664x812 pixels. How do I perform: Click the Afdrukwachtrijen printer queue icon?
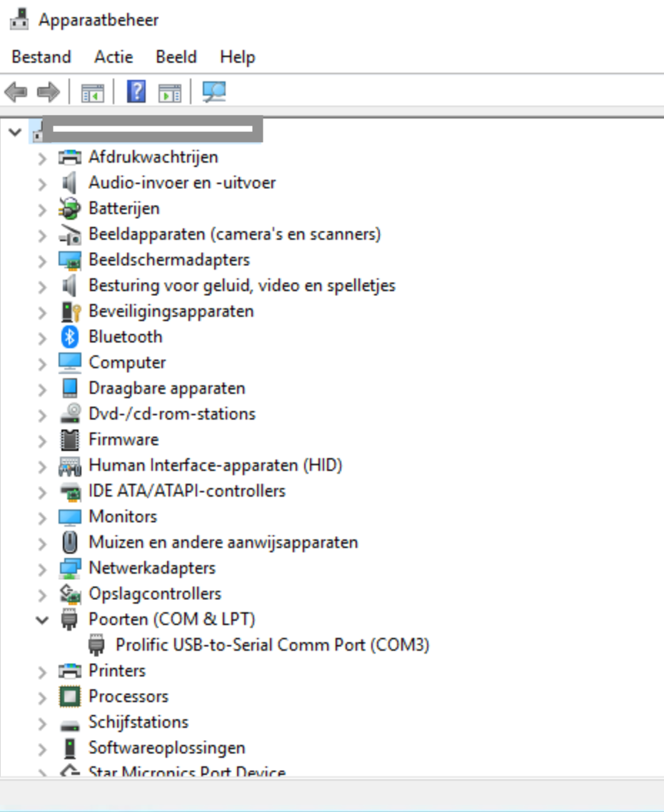tap(69, 157)
